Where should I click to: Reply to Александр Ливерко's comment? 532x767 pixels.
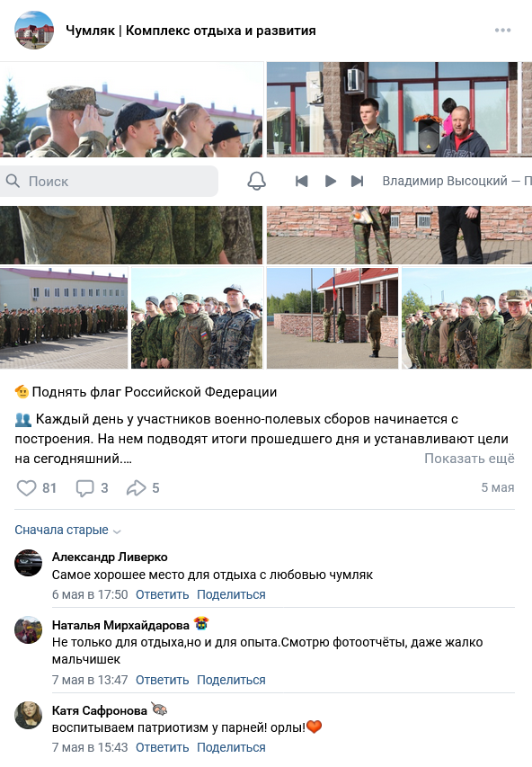[163, 594]
